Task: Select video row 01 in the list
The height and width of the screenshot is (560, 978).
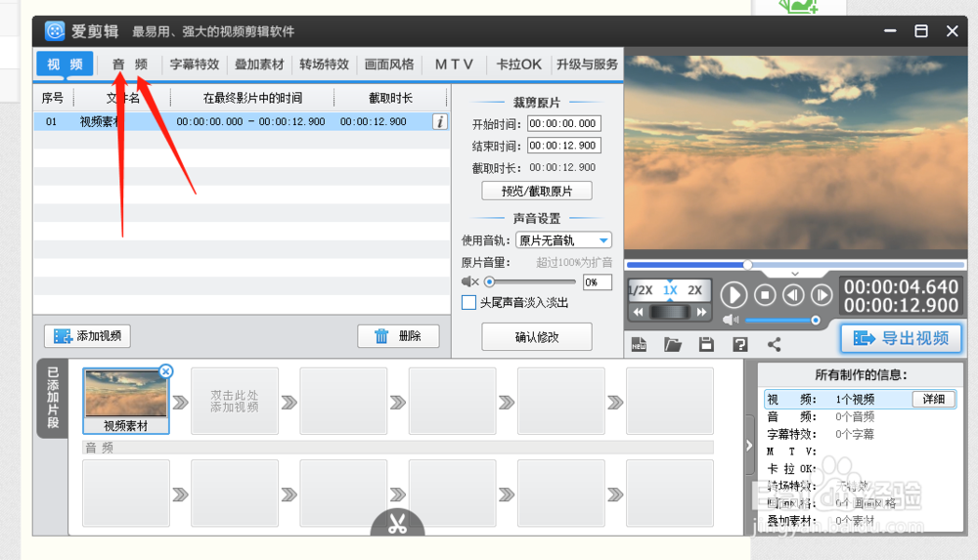Action: [242, 121]
